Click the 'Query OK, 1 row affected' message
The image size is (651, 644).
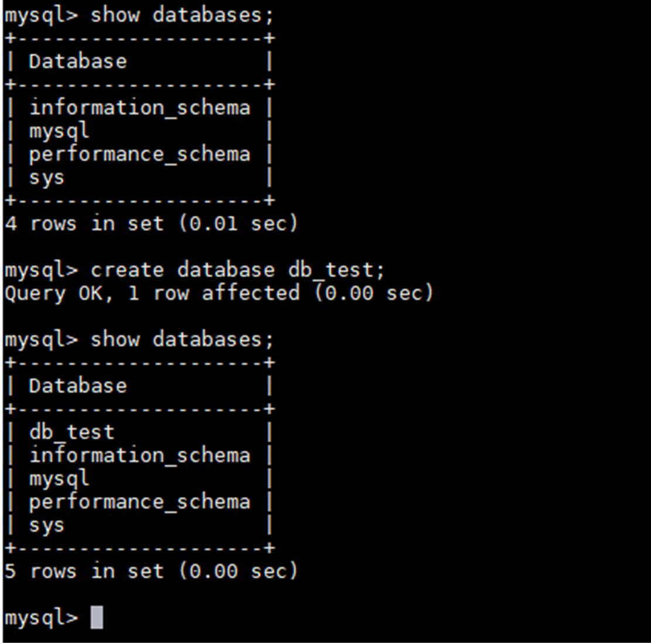point(152,293)
